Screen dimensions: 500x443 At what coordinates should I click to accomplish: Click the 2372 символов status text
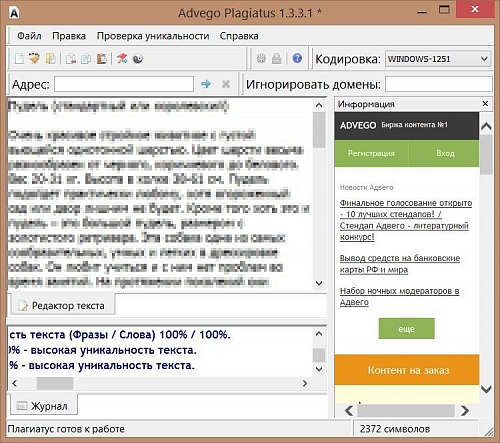click(x=395, y=429)
